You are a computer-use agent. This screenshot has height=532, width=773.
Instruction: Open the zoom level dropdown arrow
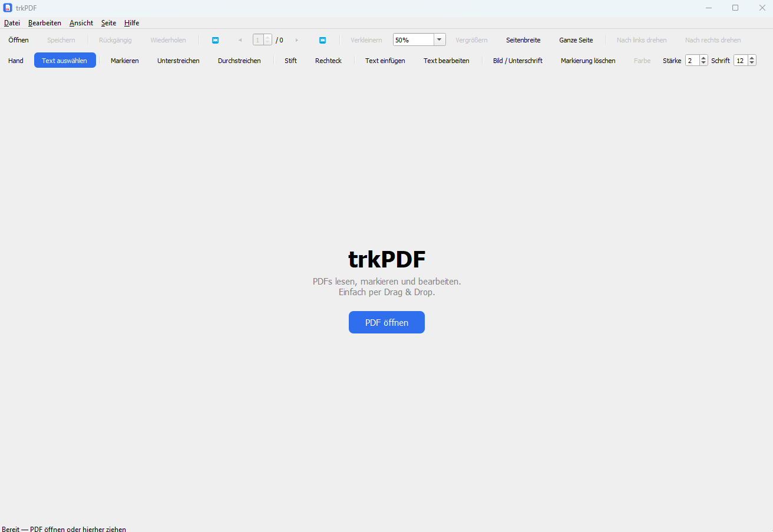(x=440, y=40)
